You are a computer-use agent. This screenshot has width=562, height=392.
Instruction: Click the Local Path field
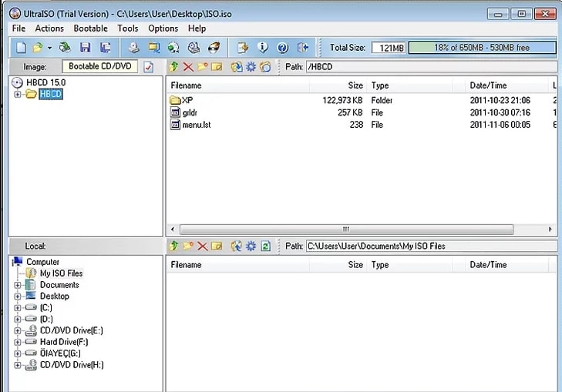click(x=431, y=246)
